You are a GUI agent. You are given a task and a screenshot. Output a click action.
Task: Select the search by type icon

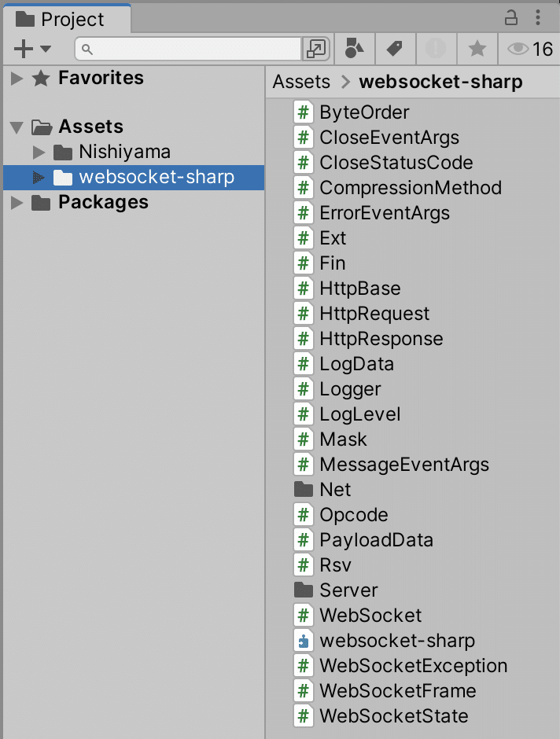coord(353,48)
